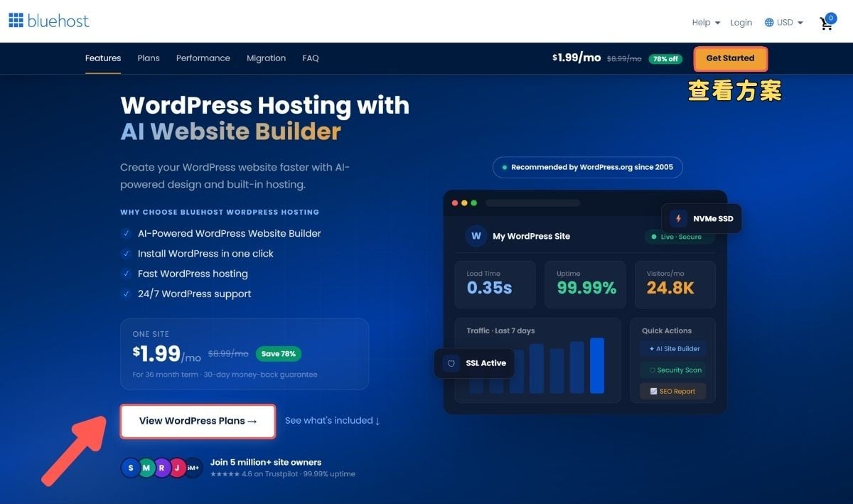Viewport: 853px width, 504px height.
Task: Click checkmark beside Install WordPress in one click
Action: pos(126,254)
